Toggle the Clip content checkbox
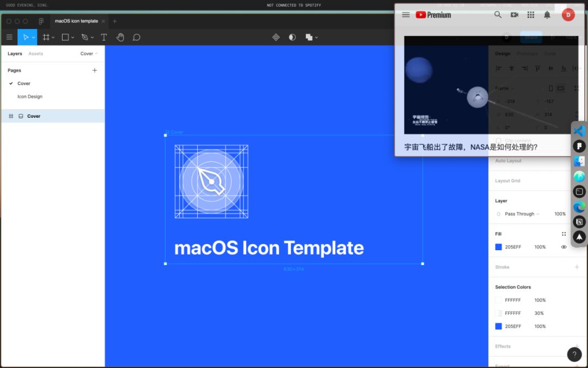 click(x=498, y=141)
